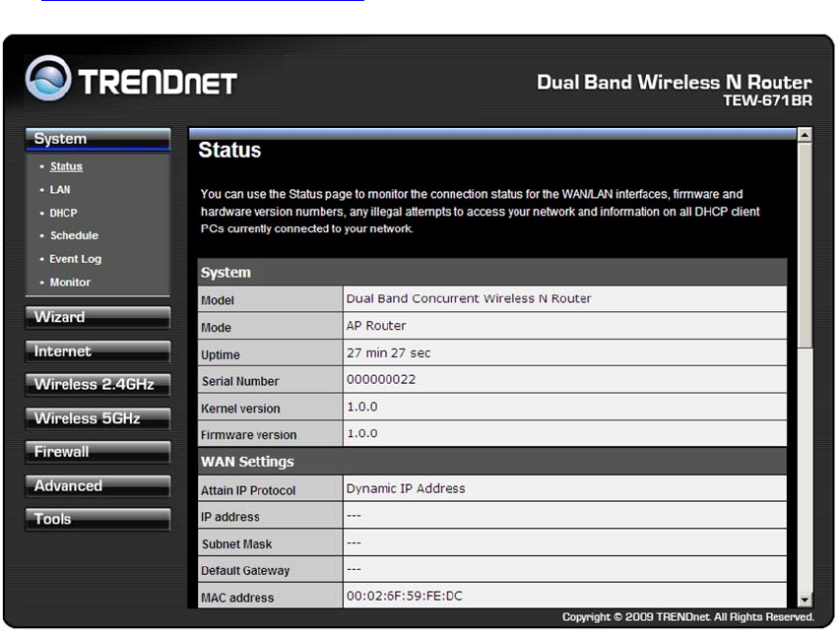Image resolution: width=840 pixels, height=634 pixels.
Task: Click the scrollbar down arrow
Action: click(805, 600)
